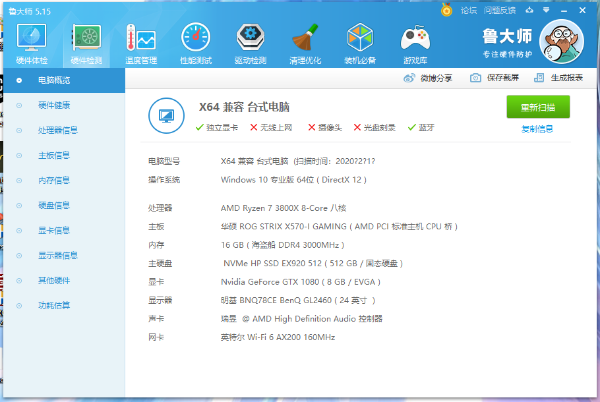Click the 鲁大师 mascot avatar image
This screenshot has height=402, width=600.
tap(561, 42)
